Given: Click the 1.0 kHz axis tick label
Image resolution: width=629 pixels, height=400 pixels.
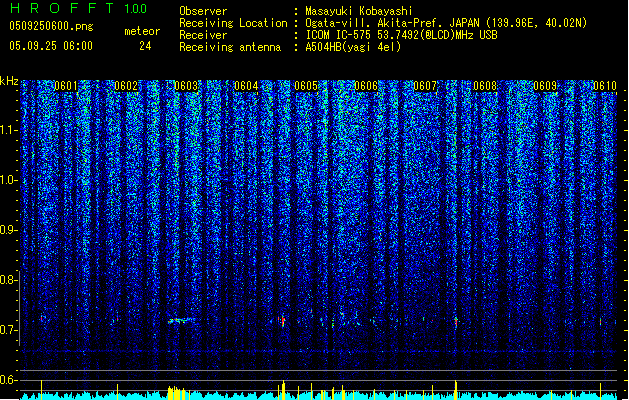Looking at the screenshot, I should [8, 180].
